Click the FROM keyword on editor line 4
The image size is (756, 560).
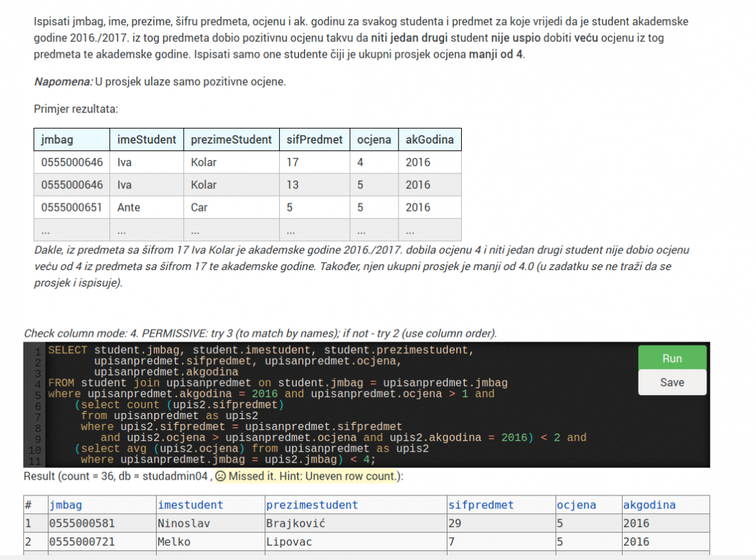[60, 383]
